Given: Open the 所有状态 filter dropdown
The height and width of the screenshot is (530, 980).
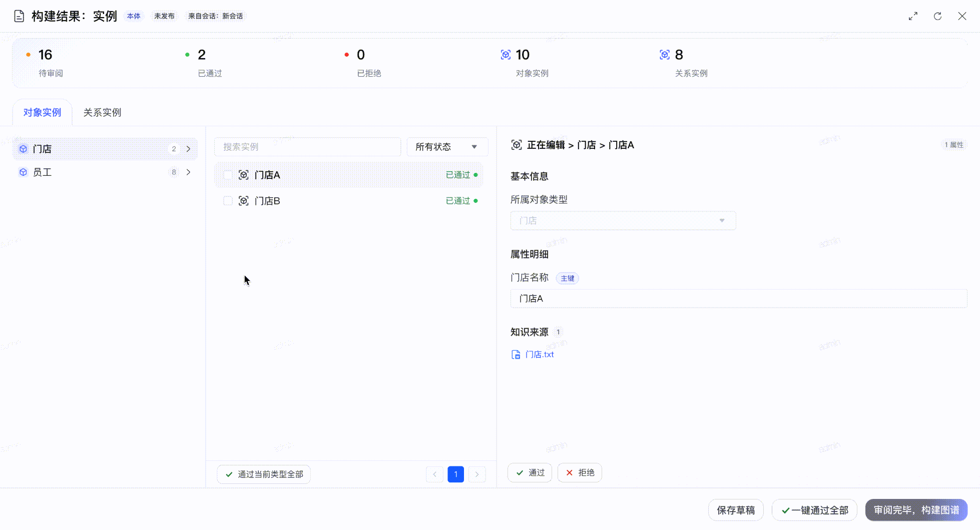Looking at the screenshot, I should pos(447,147).
